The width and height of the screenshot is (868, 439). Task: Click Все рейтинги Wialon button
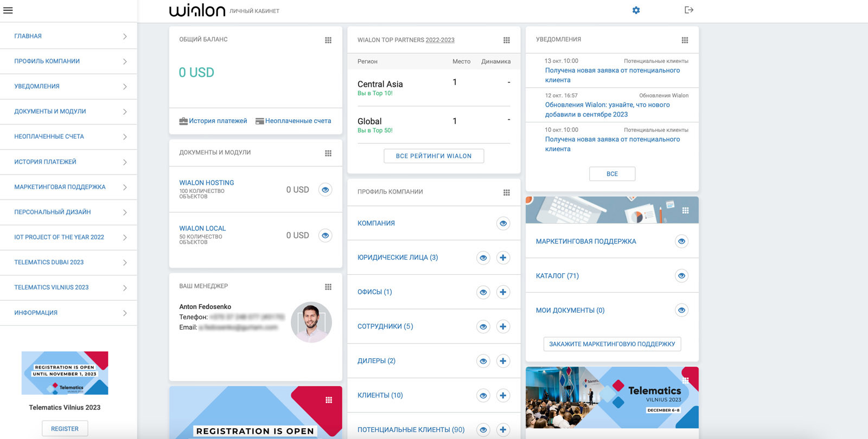[x=433, y=156]
